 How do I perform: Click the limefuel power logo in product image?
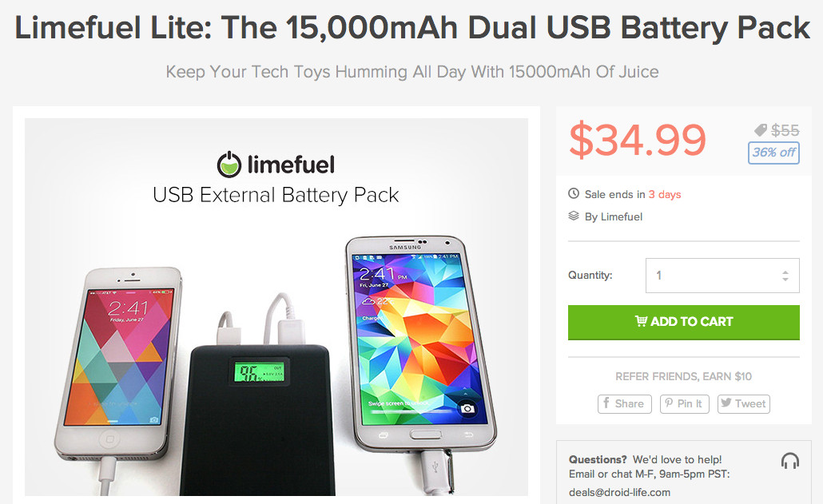coord(229,165)
